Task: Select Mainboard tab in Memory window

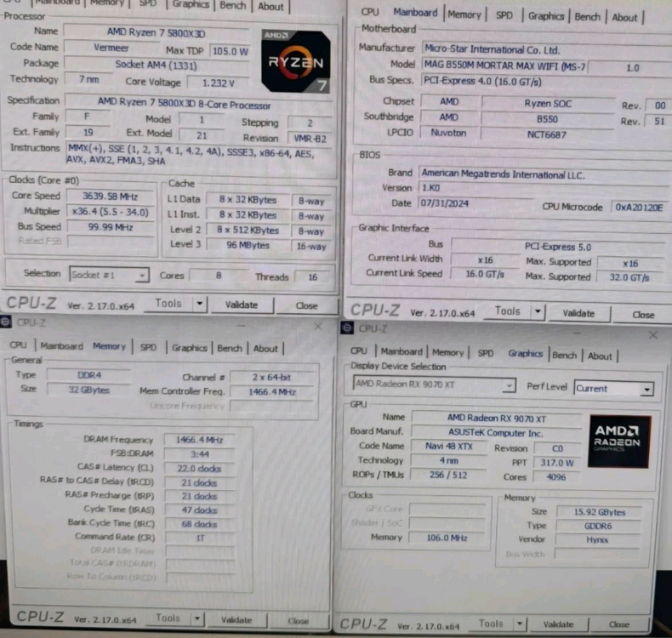Action: click(62, 345)
